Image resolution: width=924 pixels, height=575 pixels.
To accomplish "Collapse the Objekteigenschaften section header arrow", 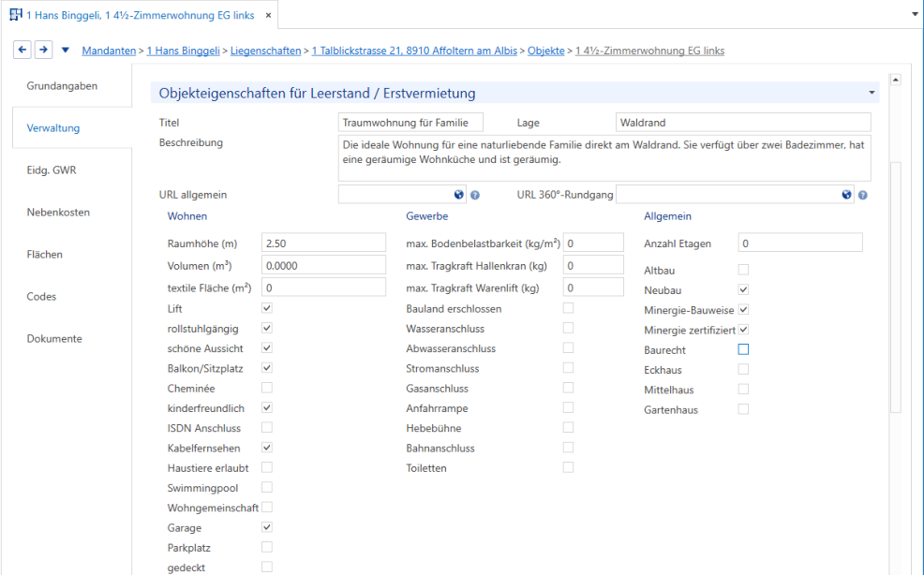I will pyautogui.click(x=872, y=93).
